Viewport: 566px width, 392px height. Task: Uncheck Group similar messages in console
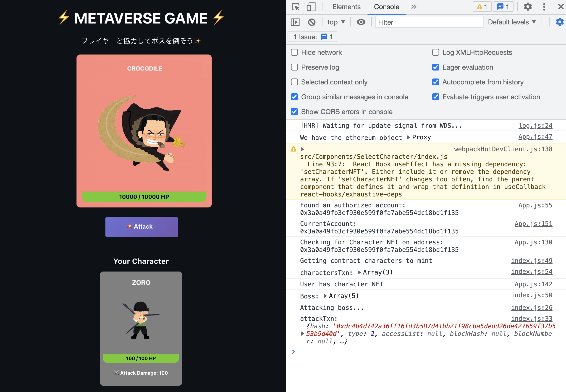point(294,97)
